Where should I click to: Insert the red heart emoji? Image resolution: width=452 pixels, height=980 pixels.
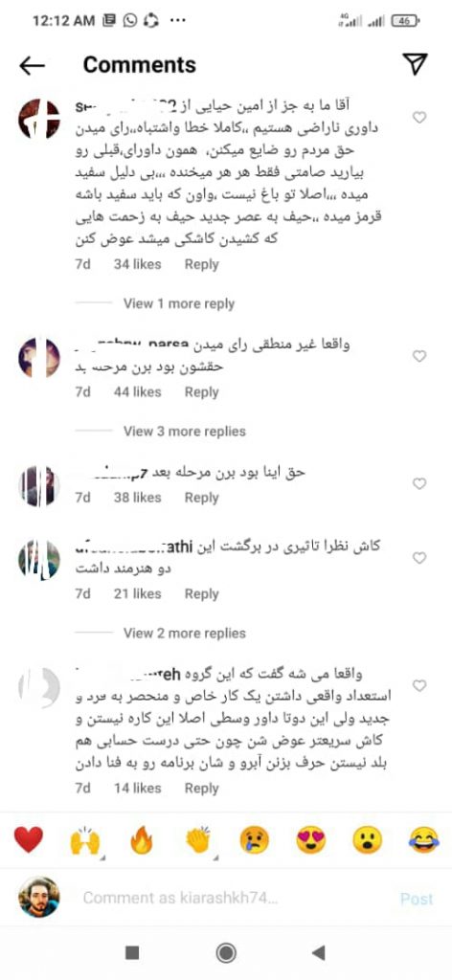tap(28, 840)
